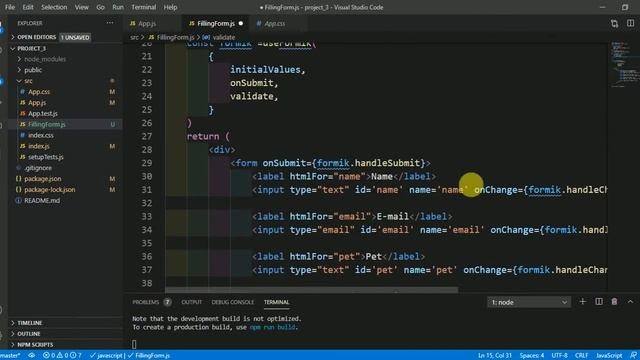Open the Selection menu
640x360 pixels.
(x=54, y=7)
